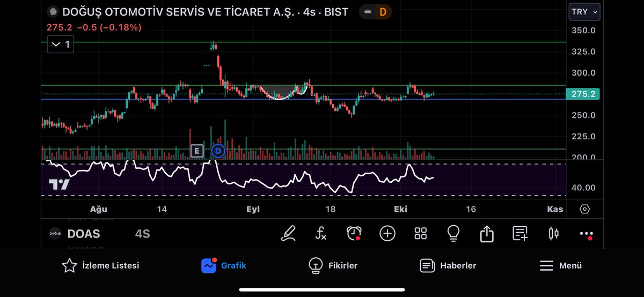Tap the 350.0 price axis label
Viewport: 644px width, 297px height.
tap(583, 31)
